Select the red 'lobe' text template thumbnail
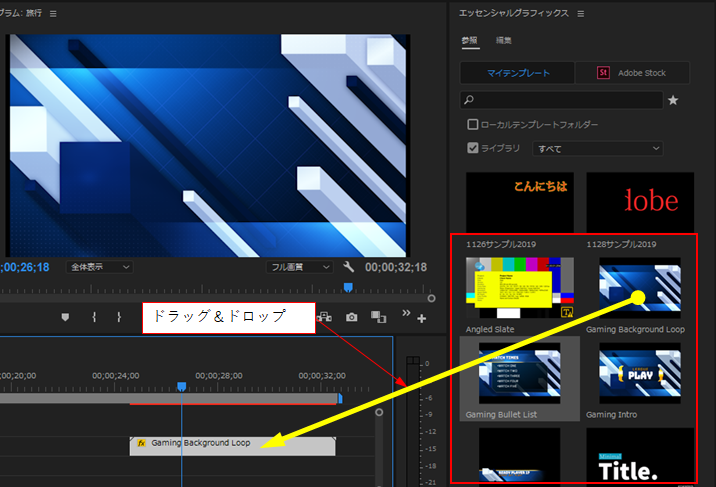This screenshot has width=716, height=487. pyautogui.click(x=640, y=202)
